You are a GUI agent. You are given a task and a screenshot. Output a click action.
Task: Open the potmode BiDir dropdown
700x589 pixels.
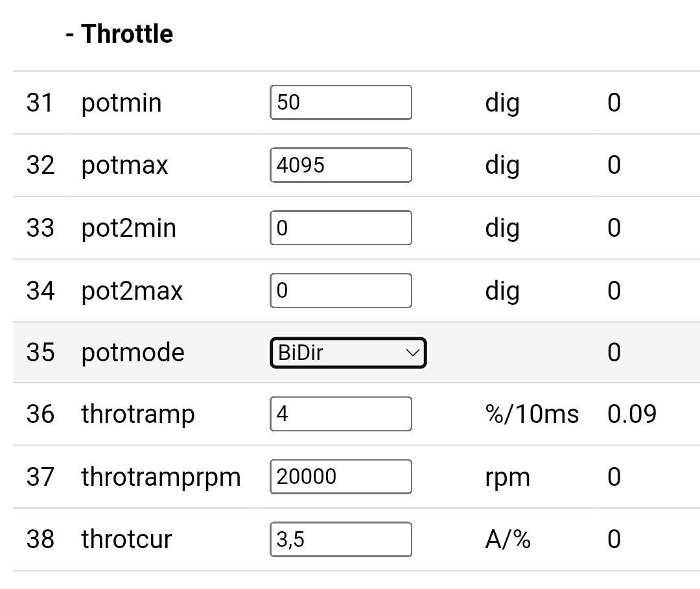pyautogui.click(x=348, y=353)
